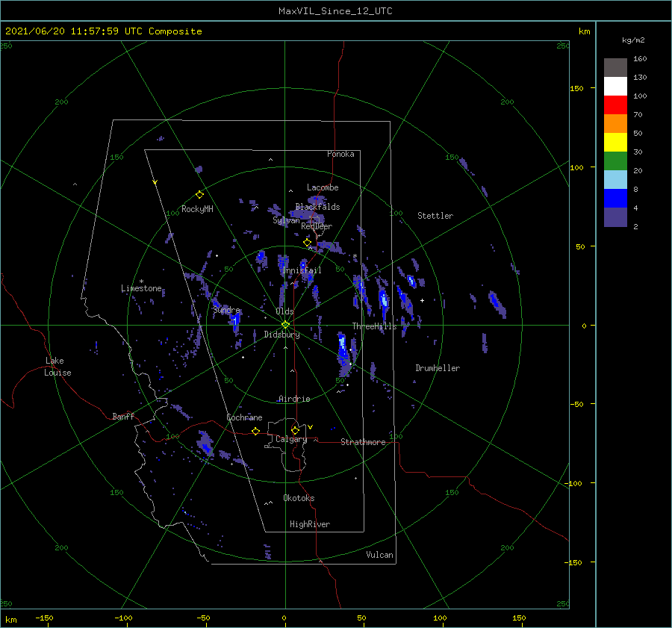The height and width of the screenshot is (628, 672).
Task: Click the Limestone label
Action: pyautogui.click(x=141, y=288)
